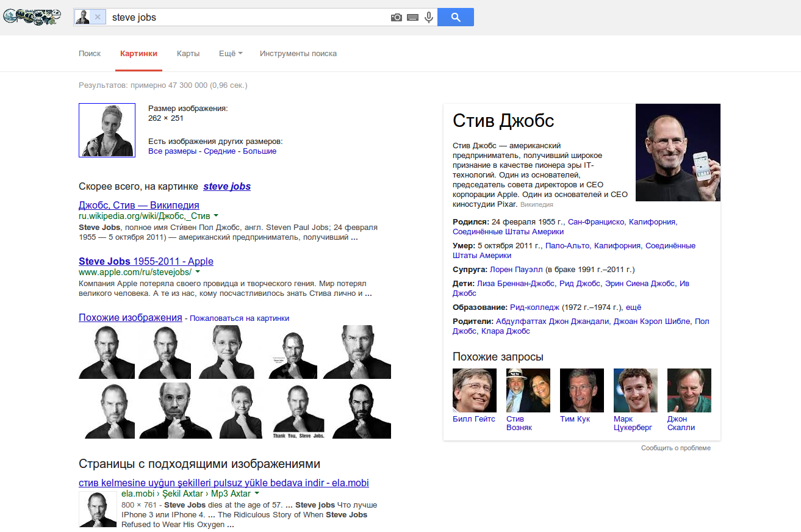The height and width of the screenshot is (532, 801).
Task: Open the Карты tab
Action: [x=188, y=54]
